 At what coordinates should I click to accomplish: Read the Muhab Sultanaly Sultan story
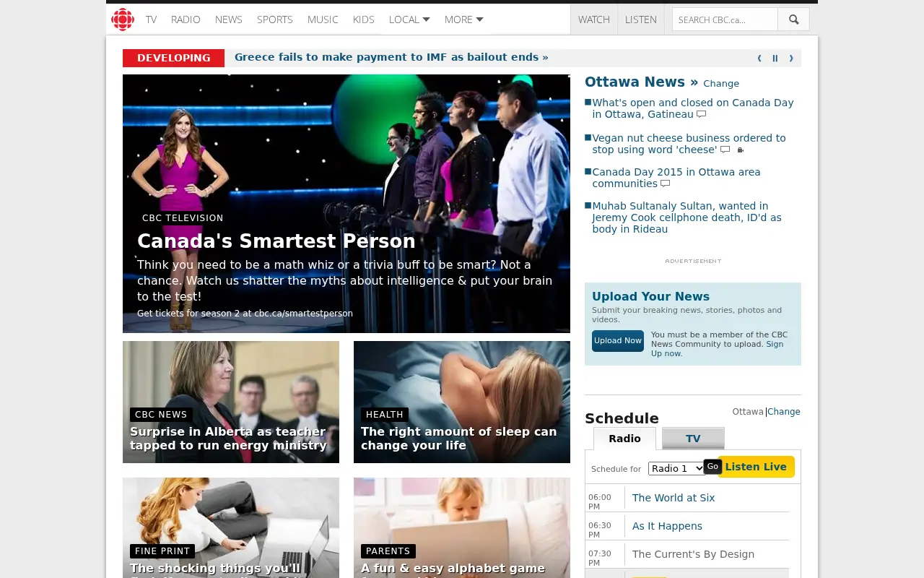(687, 217)
